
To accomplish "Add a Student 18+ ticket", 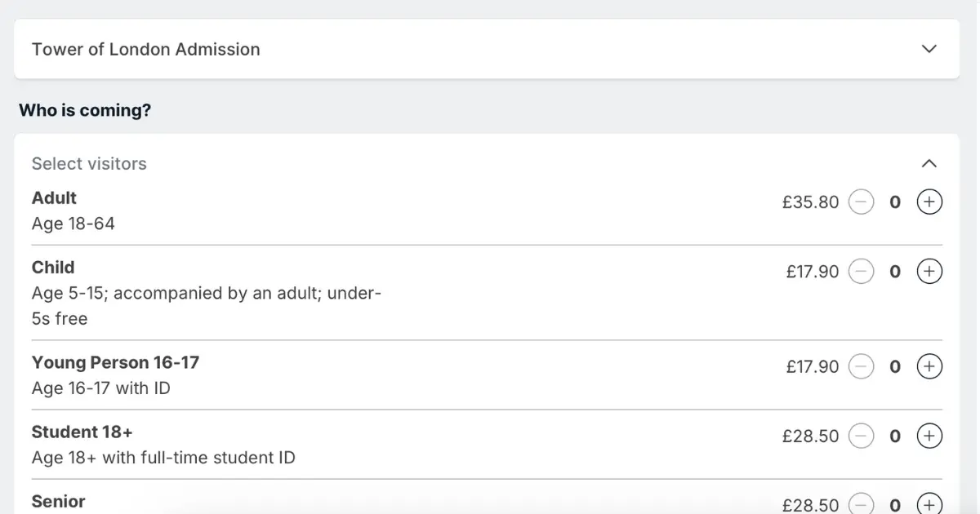I will tap(929, 436).
